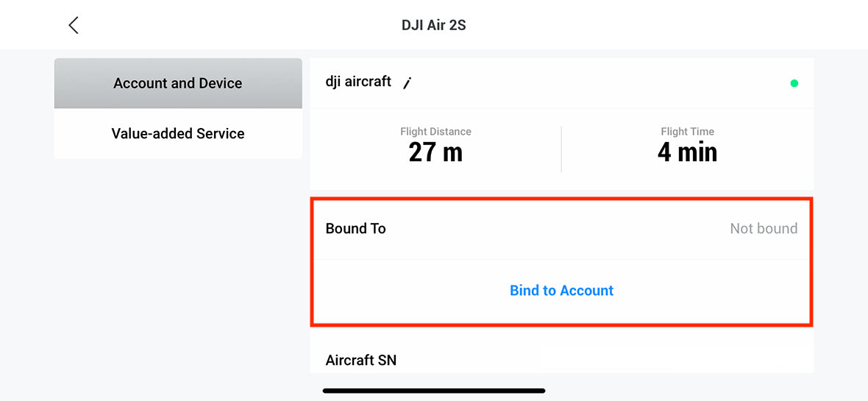Tap the home indicator bar at bottom

tap(434, 391)
